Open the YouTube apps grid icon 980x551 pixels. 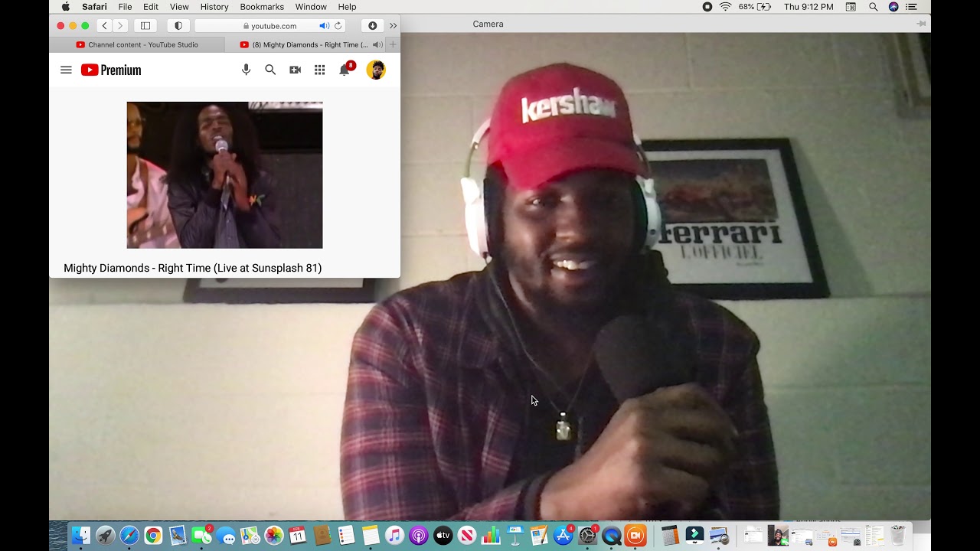319,70
